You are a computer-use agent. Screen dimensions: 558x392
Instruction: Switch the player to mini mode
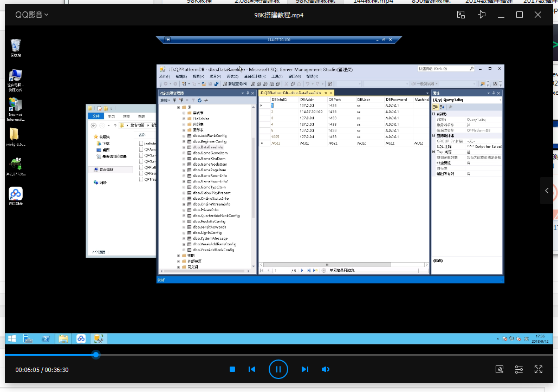[460, 15]
